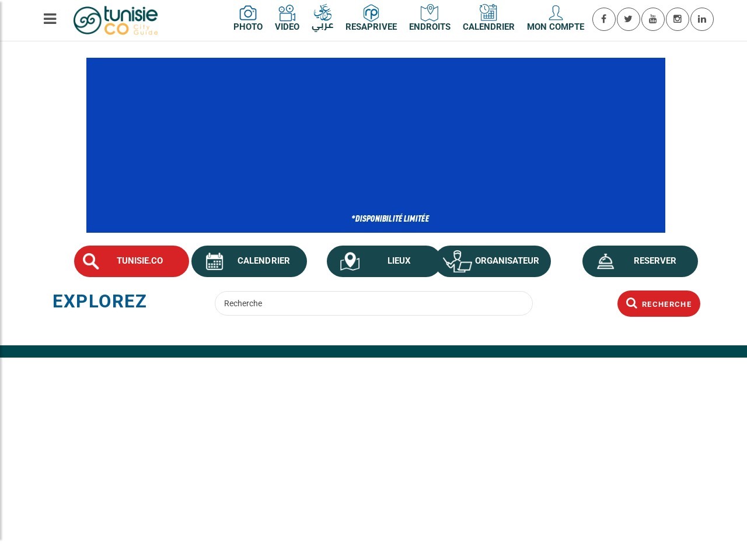
Task: Visit the YouTube channel
Action: click(653, 19)
